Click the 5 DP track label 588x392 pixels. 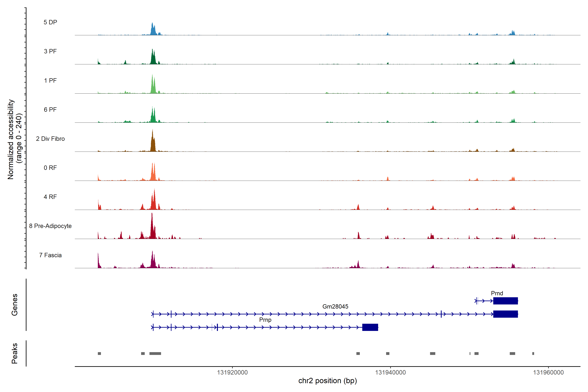[x=50, y=22]
